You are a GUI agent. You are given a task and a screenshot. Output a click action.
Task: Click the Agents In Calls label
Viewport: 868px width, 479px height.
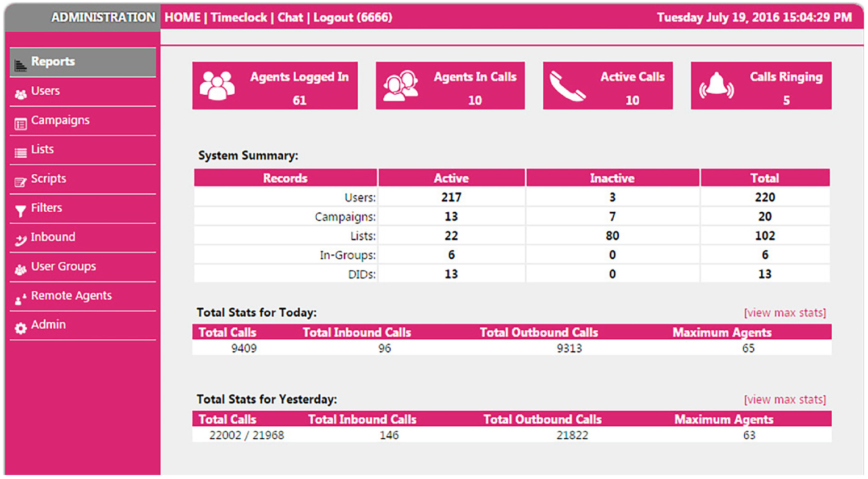475,77
